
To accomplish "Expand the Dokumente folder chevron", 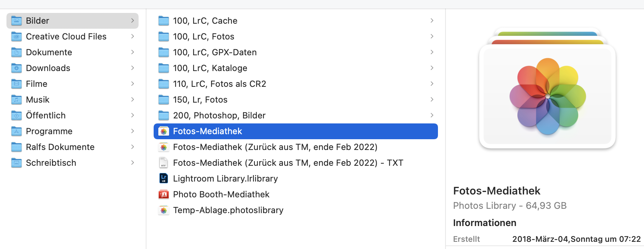I will (x=132, y=52).
